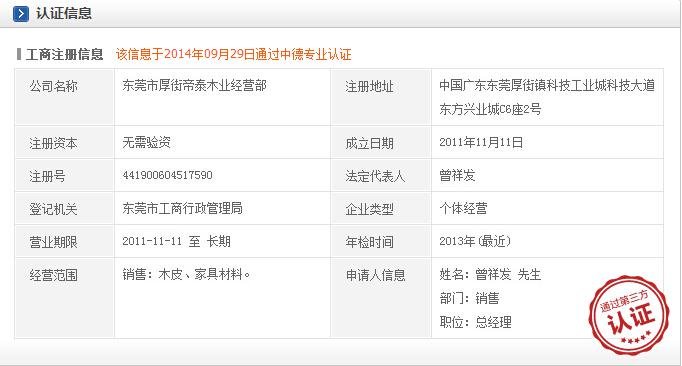Screen dimensions: 682x366
Task: Click the line 姓名：曾祥发 先生
Action: click(x=490, y=274)
